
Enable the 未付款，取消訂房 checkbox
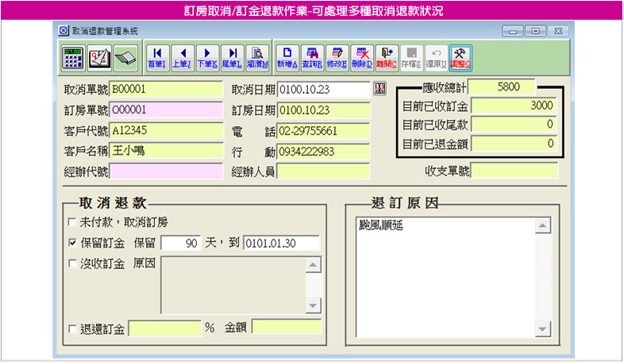73,223
